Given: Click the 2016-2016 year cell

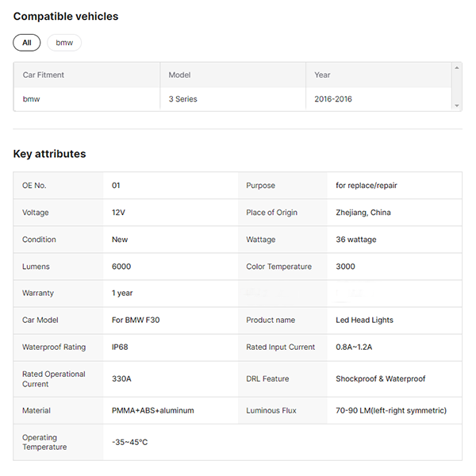Looking at the screenshot, I should tap(333, 99).
